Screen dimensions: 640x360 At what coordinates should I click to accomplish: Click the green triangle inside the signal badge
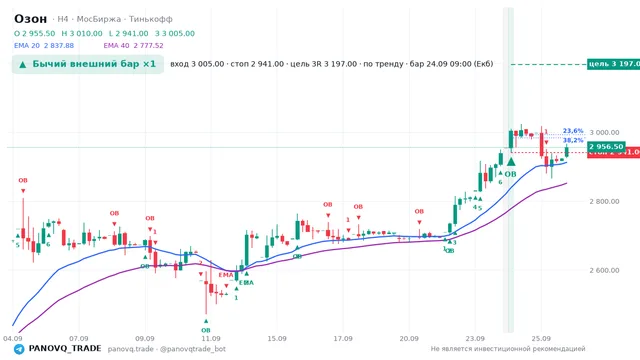point(23,64)
